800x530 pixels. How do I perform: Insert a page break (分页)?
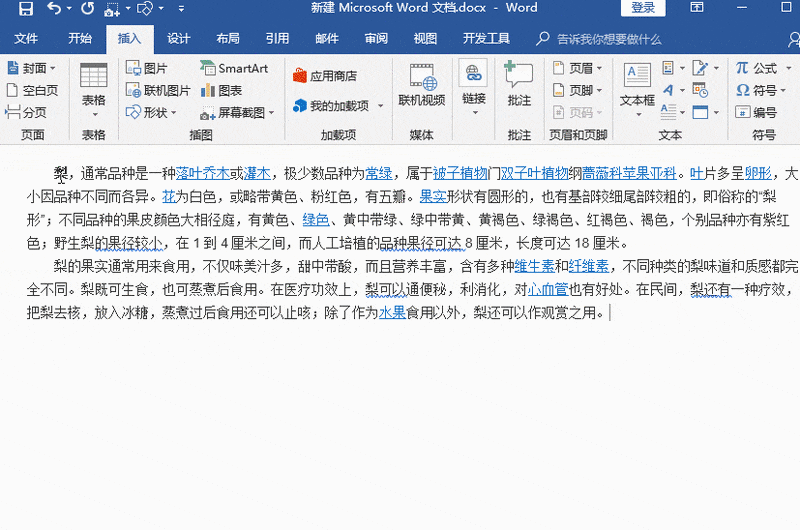tap(27, 112)
